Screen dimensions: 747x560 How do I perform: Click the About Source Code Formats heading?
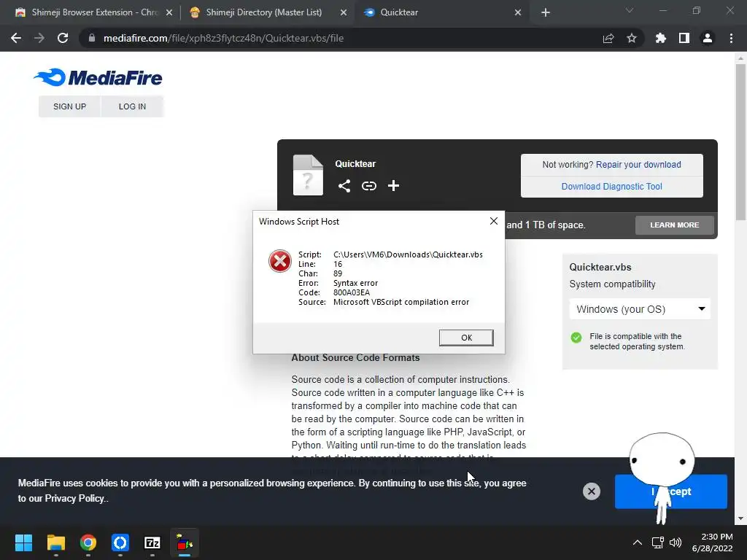355,358
